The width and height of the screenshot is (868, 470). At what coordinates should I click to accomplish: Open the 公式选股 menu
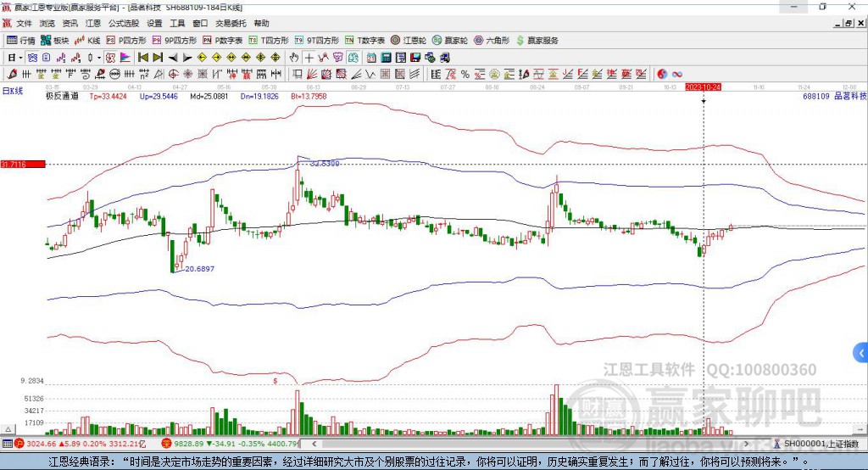[124, 23]
